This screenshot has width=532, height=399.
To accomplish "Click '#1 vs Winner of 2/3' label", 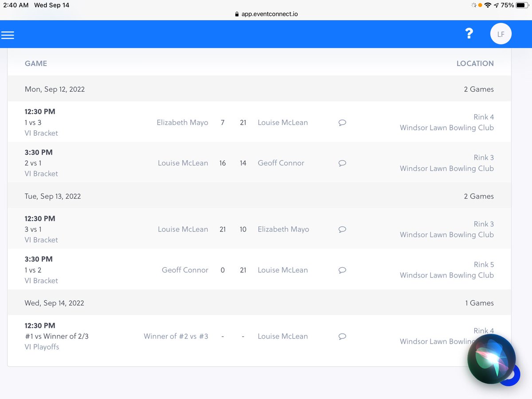I will [57, 336].
